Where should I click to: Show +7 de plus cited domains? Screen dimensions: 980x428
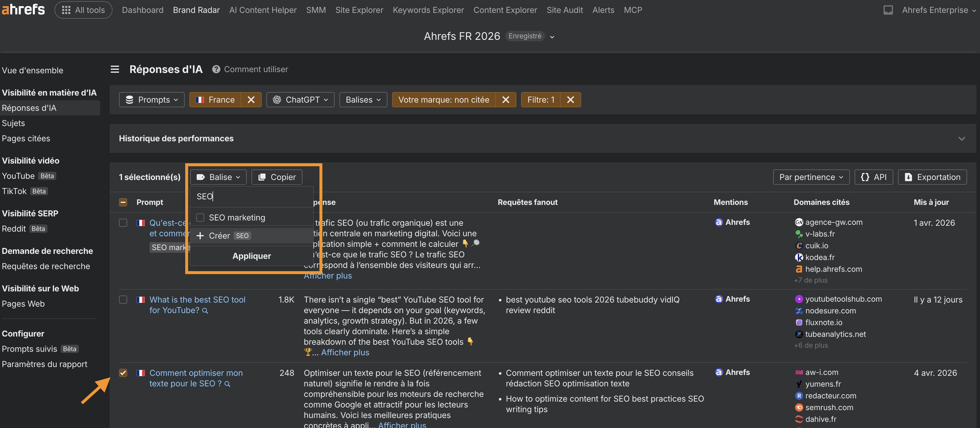(x=810, y=280)
